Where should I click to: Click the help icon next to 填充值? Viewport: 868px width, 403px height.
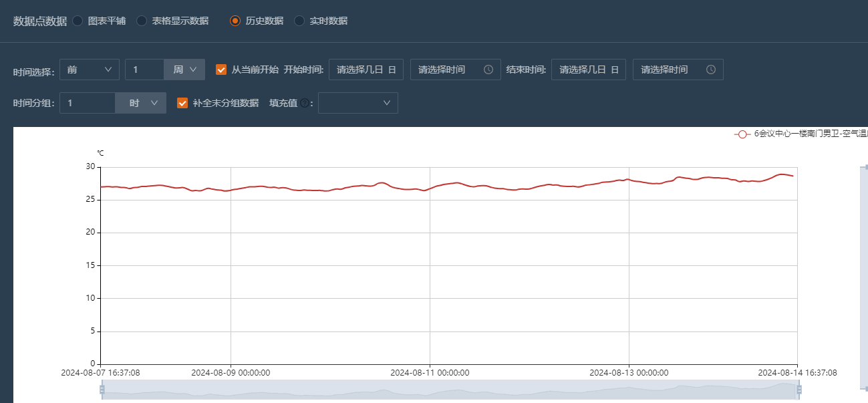305,103
